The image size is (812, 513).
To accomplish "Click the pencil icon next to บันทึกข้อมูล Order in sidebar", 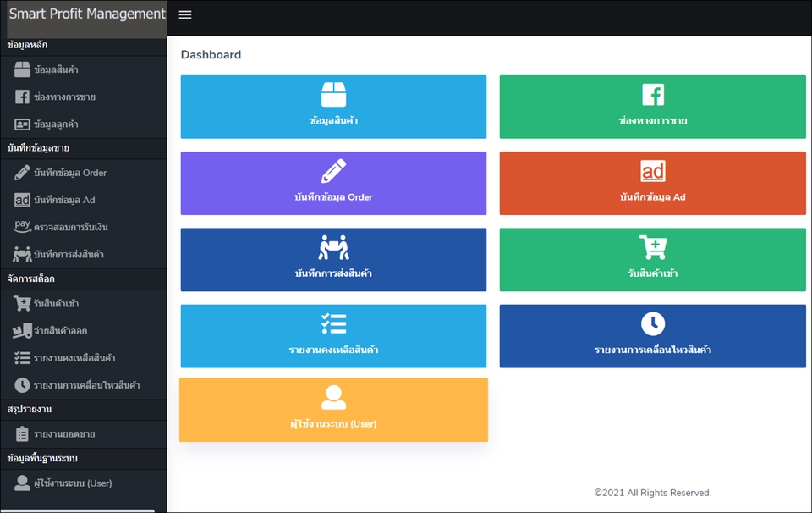I will tap(22, 173).
